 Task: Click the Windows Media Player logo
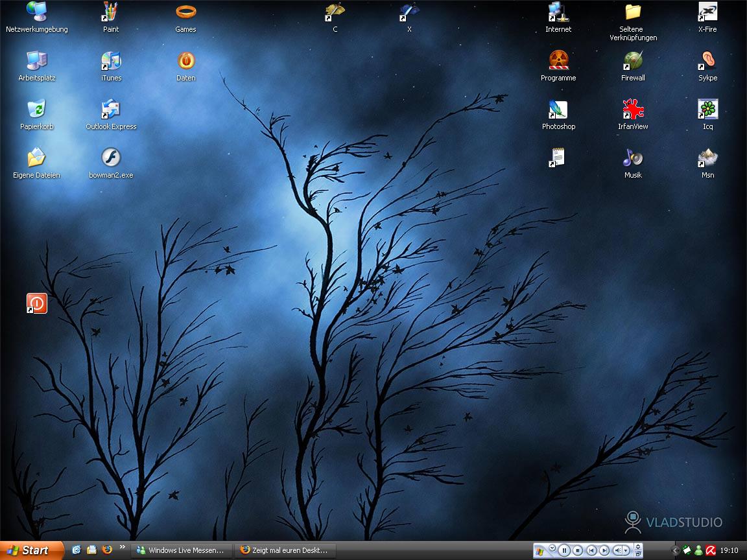(539, 551)
